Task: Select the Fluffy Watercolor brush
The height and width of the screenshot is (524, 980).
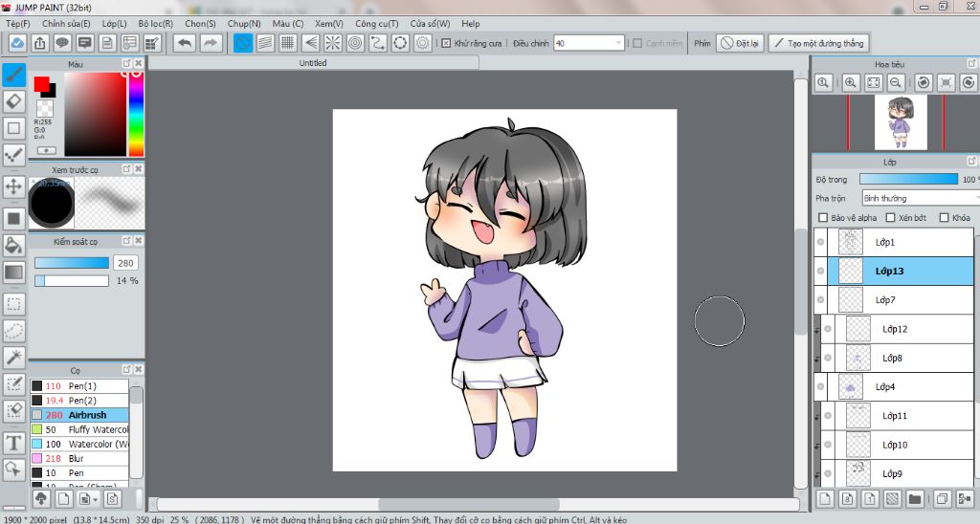Action: point(79,429)
